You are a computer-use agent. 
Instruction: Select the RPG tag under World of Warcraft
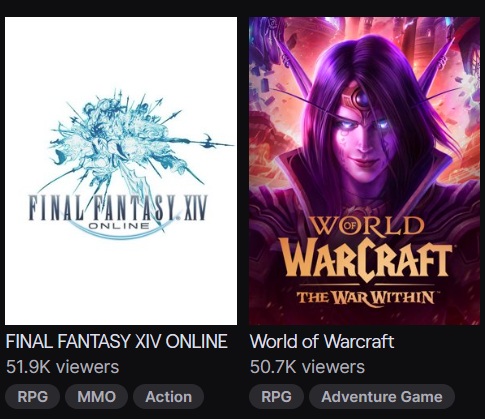coord(276,397)
